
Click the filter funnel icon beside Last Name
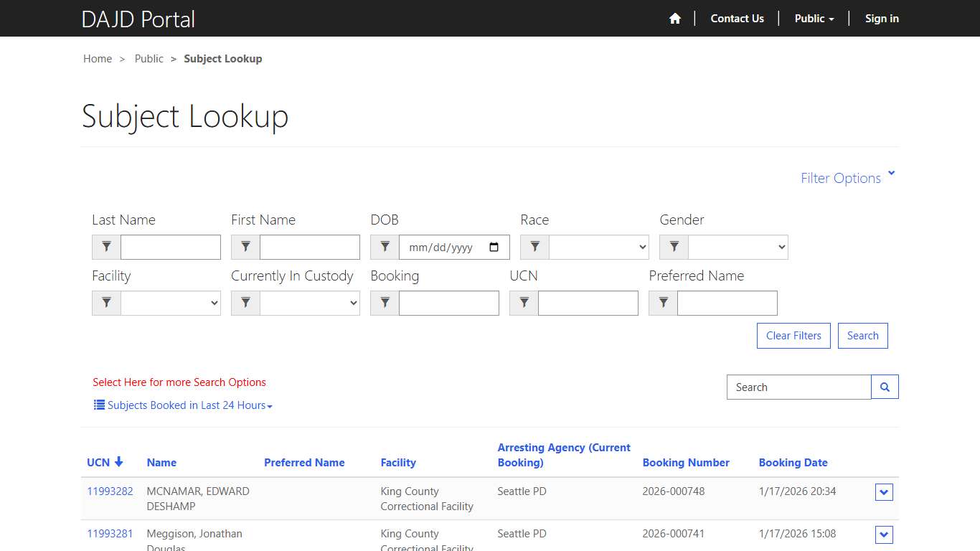click(105, 247)
